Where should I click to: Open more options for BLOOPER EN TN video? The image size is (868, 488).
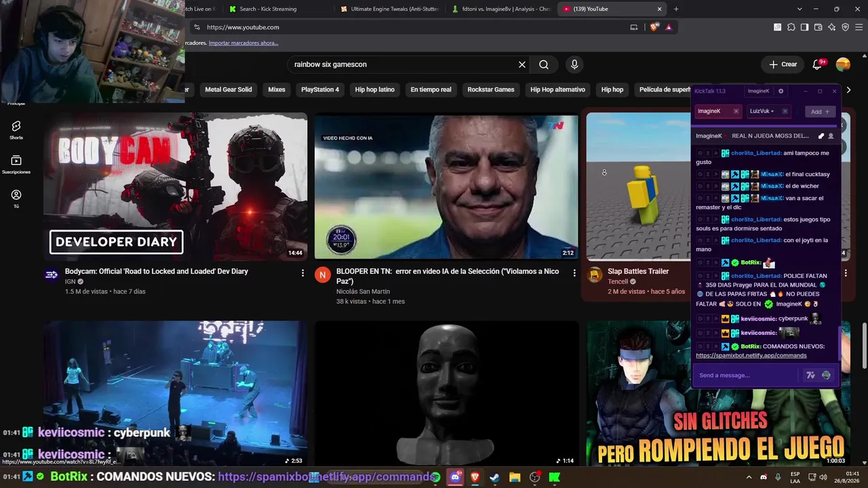574,272
